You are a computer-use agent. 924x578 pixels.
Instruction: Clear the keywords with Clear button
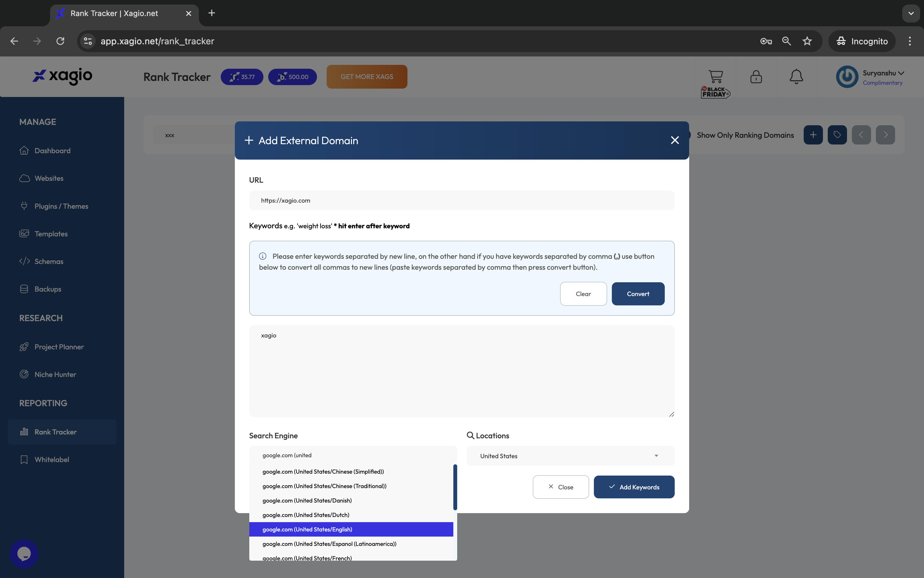click(583, 293)
